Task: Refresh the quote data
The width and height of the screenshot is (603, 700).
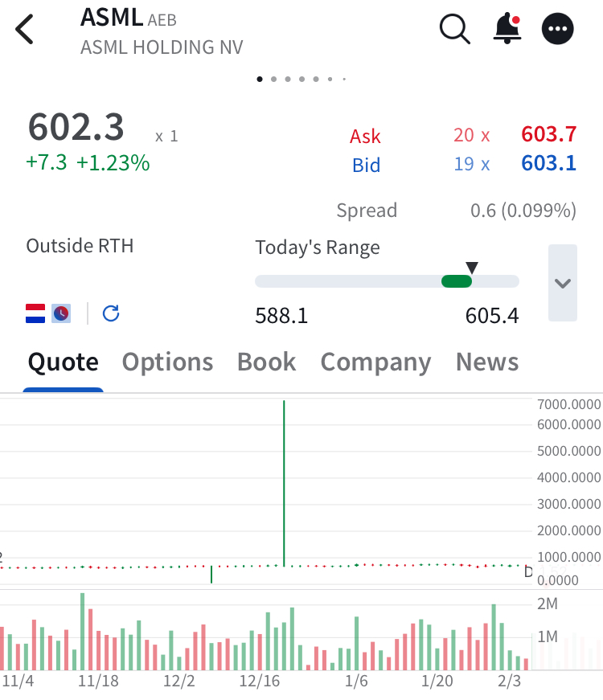Action: coord(111,313)
